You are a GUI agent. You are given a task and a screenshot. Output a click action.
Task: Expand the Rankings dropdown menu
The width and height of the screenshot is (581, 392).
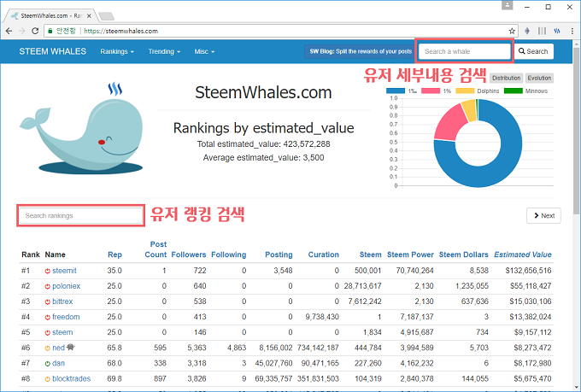117,51
